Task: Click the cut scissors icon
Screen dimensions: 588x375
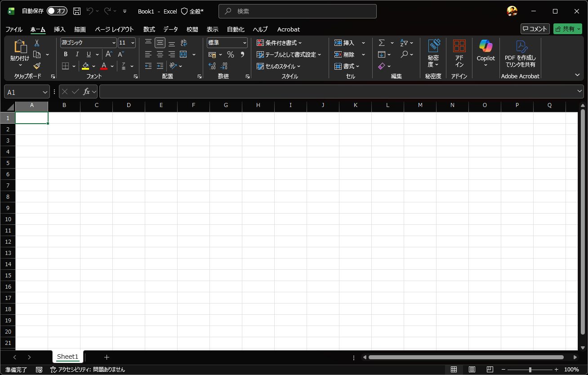Action: (37, 43)
